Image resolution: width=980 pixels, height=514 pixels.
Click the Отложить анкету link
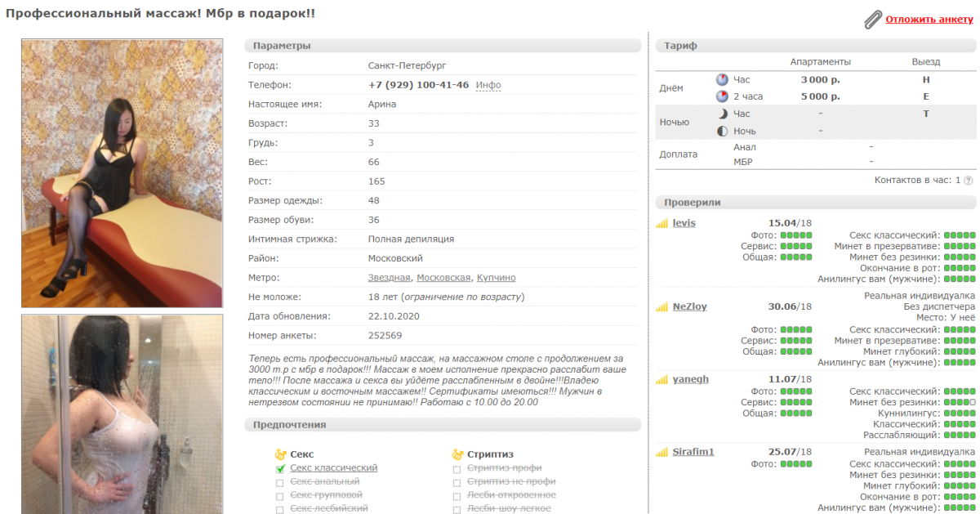pyautogui.click(x=929, y=20)
